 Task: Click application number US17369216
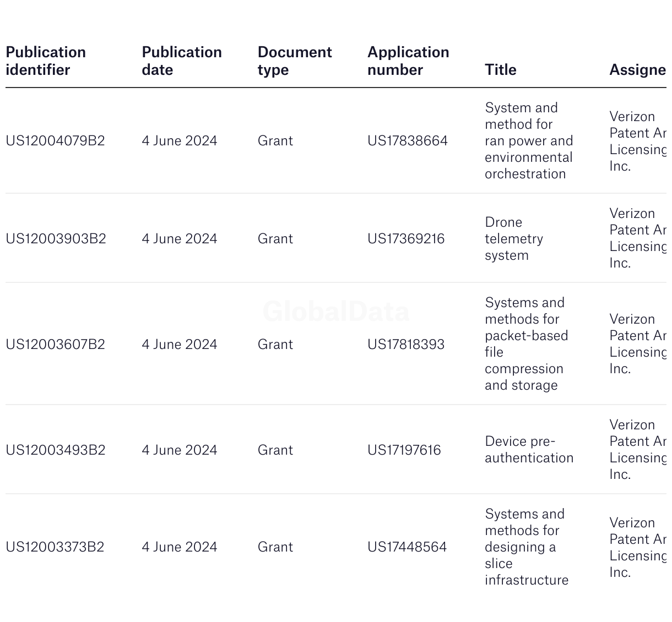pos(406,239)
